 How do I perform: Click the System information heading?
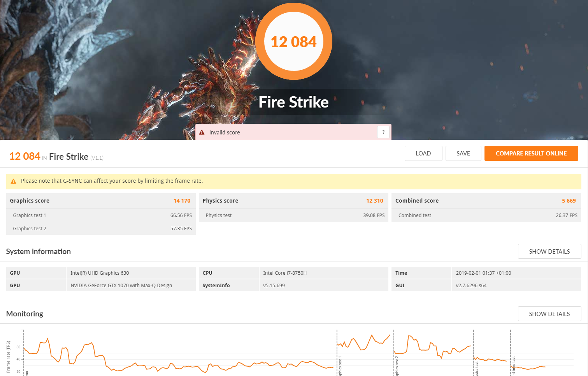(x=39, y=252)
